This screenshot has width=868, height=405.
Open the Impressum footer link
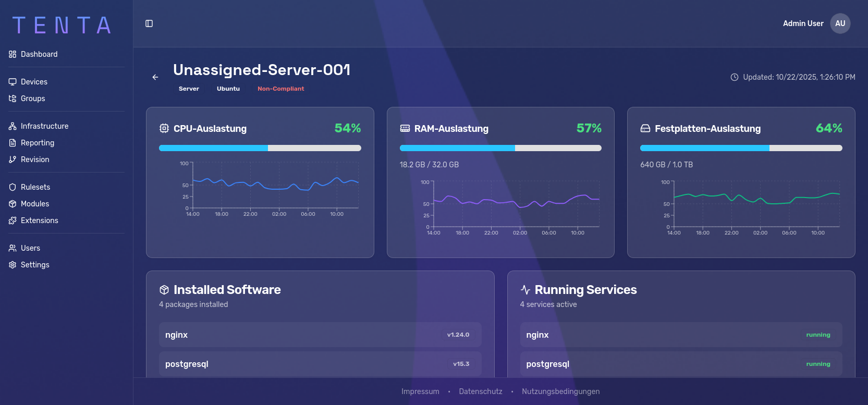coord(420,391)
